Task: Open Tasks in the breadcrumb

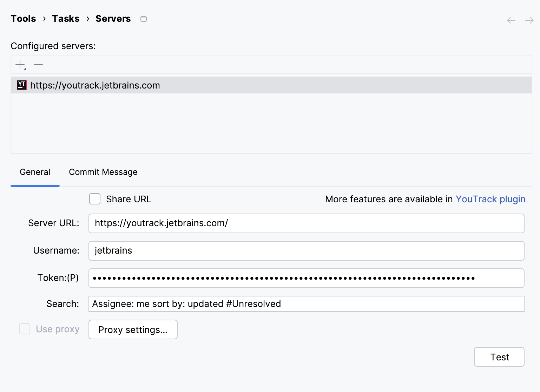Action: (66, 18)
